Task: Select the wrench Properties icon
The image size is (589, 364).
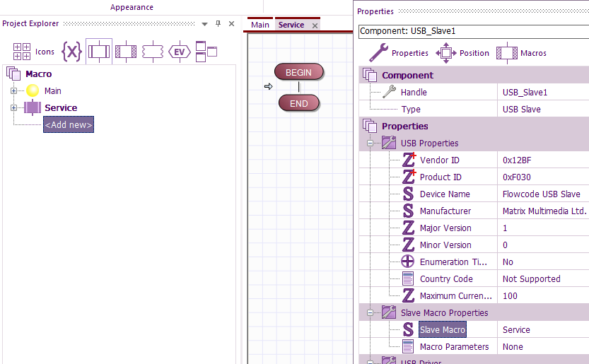Action: (x=379, y=52)
